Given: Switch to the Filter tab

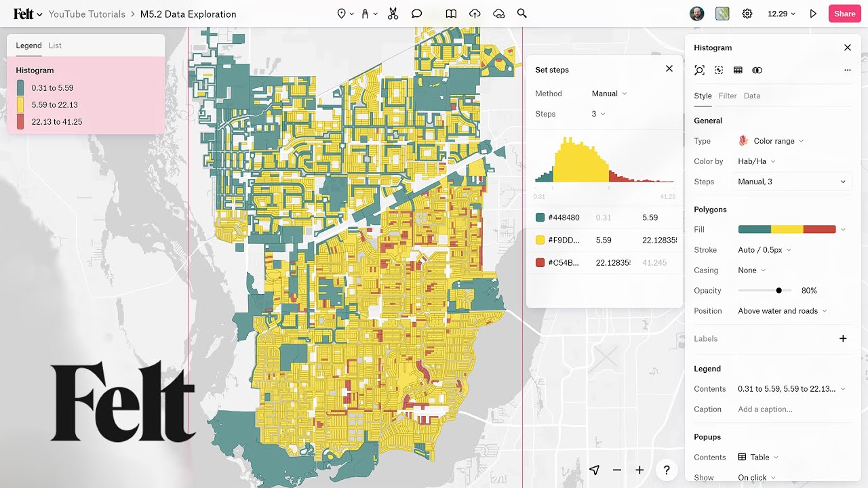Looking at the screenshot, I should [728, 96].
